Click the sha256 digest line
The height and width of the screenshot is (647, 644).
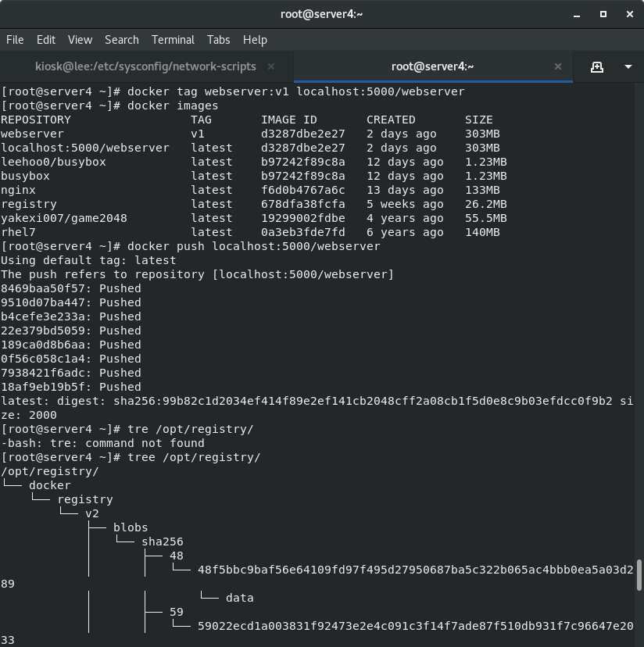(317, 401)
